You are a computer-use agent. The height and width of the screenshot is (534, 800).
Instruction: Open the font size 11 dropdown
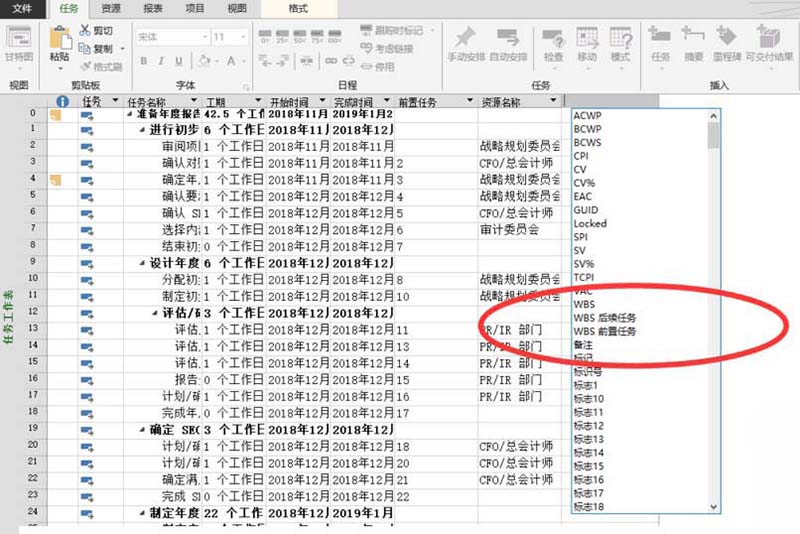click(x=243, y=37)
